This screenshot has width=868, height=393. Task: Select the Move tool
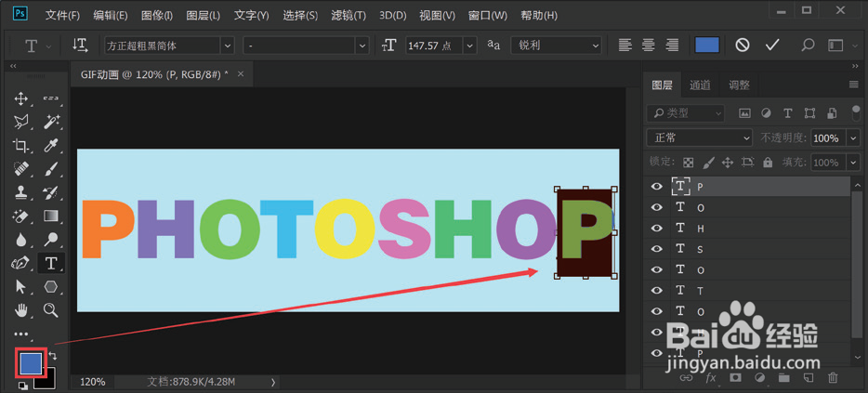(21, 99)
